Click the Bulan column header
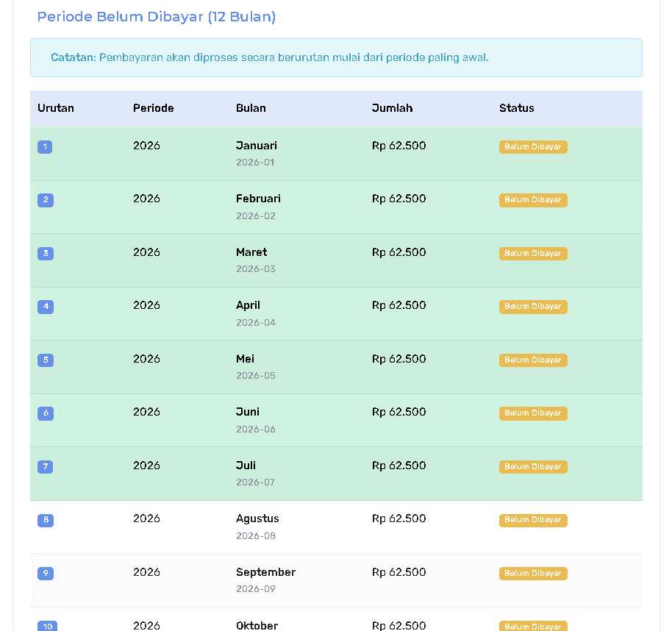Viewport: 672px width, 631px height. click(251, 108)
